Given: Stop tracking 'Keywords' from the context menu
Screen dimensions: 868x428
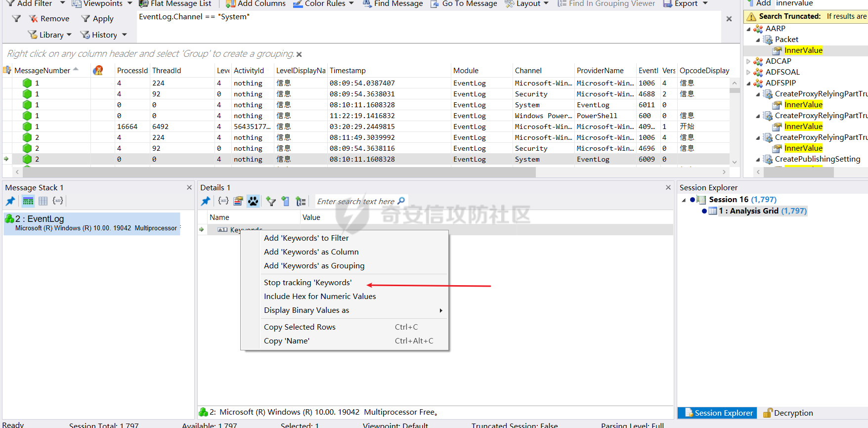Looking at the screenshot, I should [307, 283].
